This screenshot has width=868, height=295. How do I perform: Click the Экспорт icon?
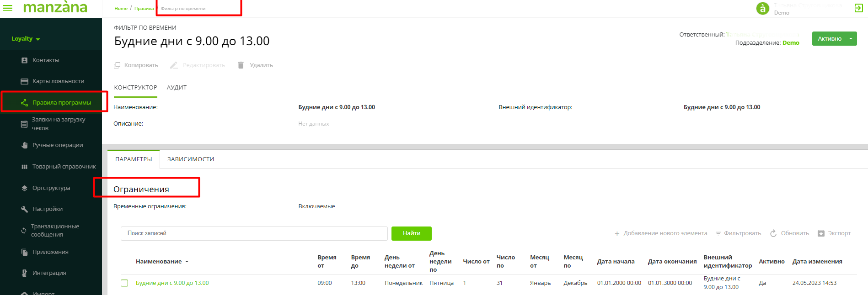pyautogui.click(x=821, y=233)
